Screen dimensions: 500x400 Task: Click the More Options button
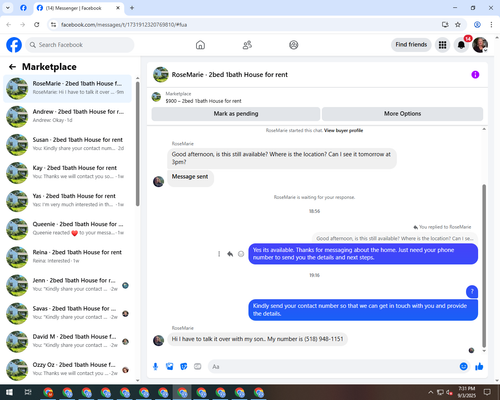pyautogui.click(x=402, y=114)
